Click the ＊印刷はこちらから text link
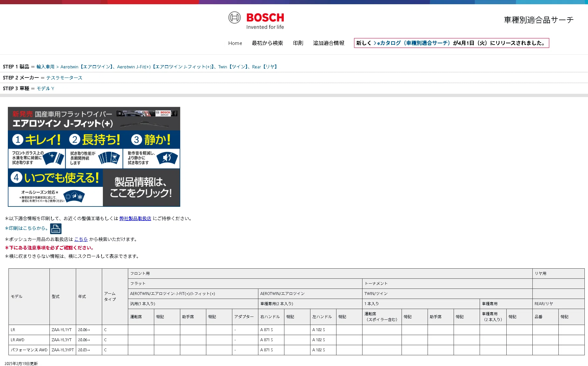This screenshot has height=366, width=588. click(x=26, y=228)
